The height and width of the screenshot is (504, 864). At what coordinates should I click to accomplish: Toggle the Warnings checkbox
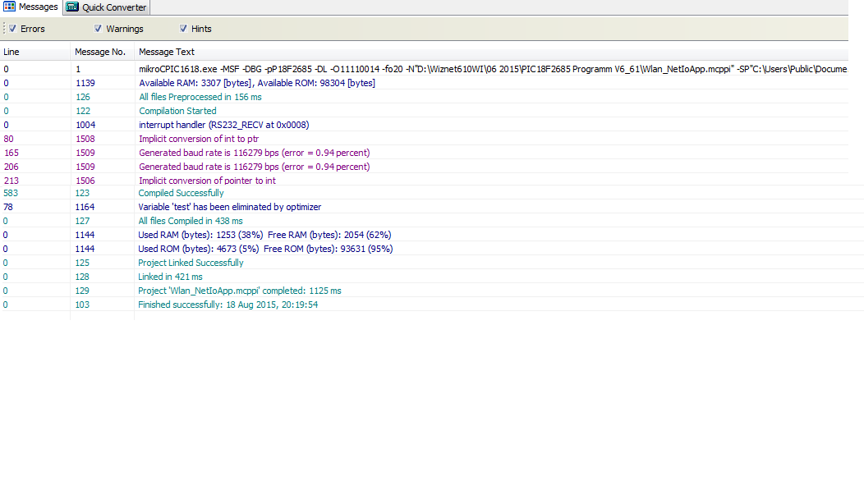pos(98,28)
